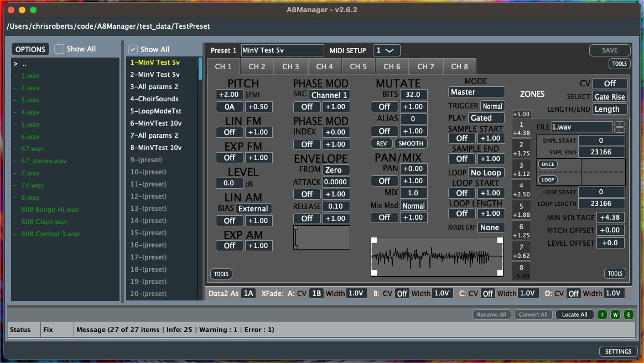Viewport: 644px width, 363px height.
Task: Click the small R button beside FILE
Action: pos(619,130)
